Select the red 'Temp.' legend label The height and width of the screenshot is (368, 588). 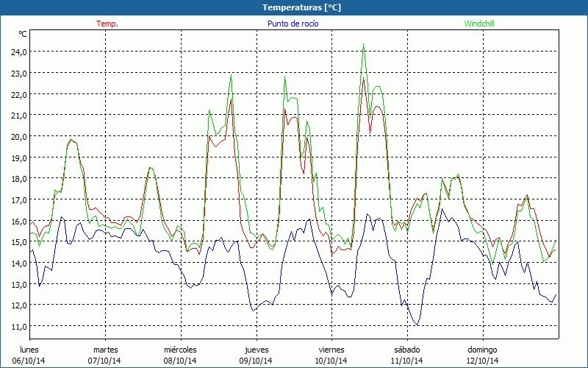tap(107, 24)
